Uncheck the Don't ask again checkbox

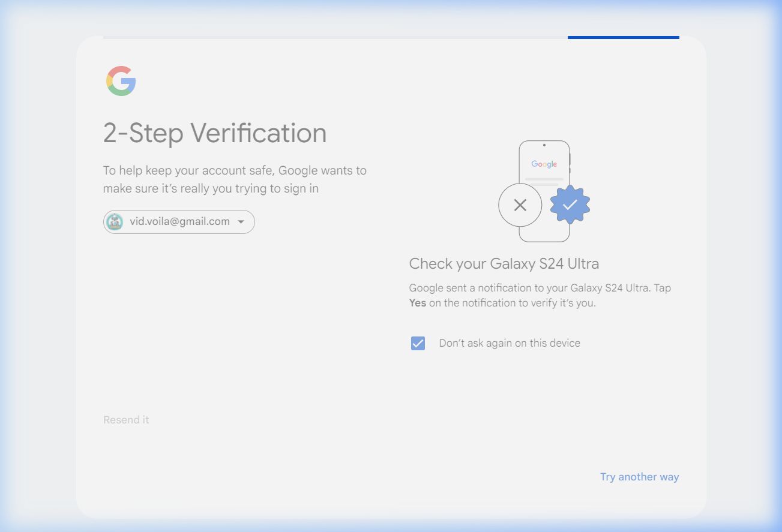418,343
